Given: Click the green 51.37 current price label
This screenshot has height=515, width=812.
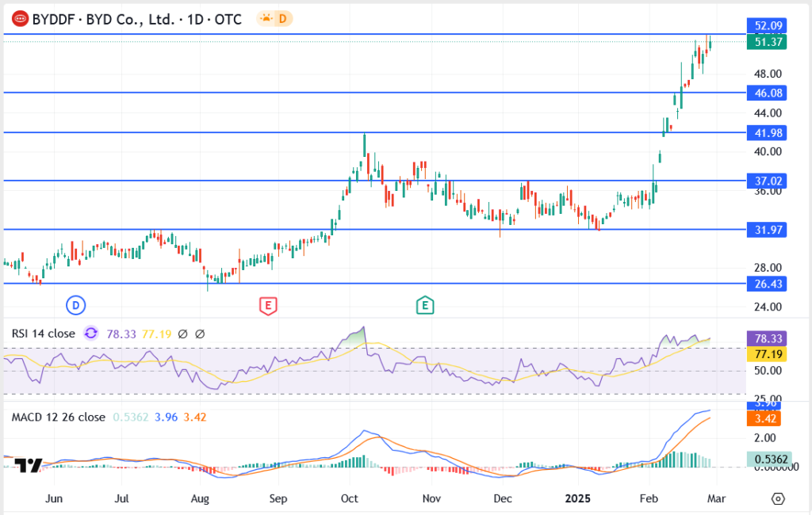Looking at the screenshot, I should (766, 43).
